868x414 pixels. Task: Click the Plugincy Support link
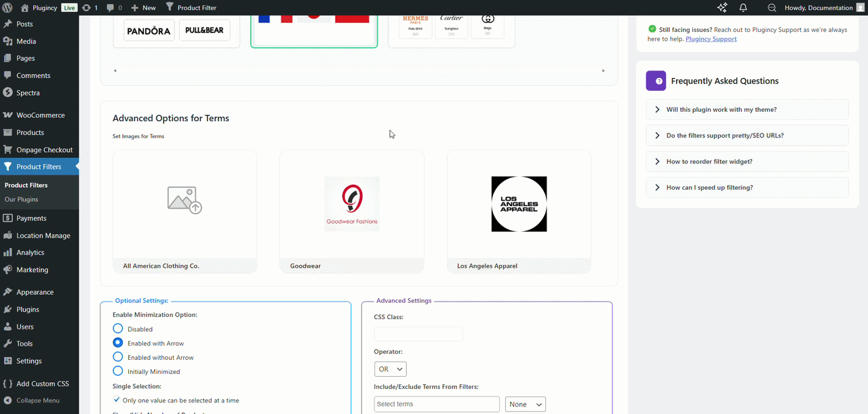711,39
